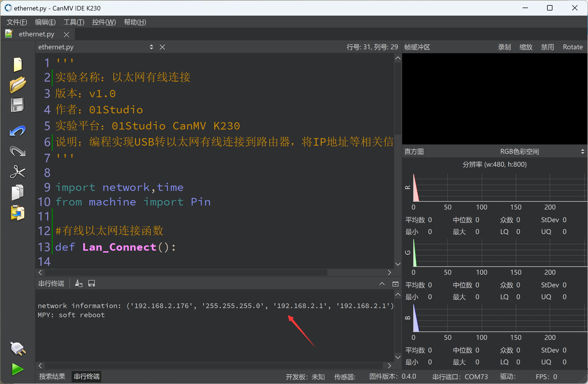Click editor vertical scrollbar down arrow
Image resolution: width=588 pixels, height=384 pixels.
click(x=398, y=264)
